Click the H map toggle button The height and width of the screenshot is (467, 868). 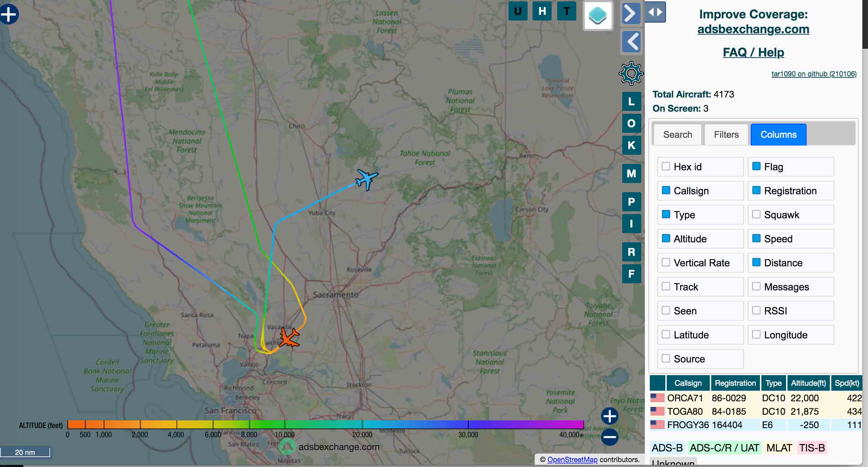542,11
